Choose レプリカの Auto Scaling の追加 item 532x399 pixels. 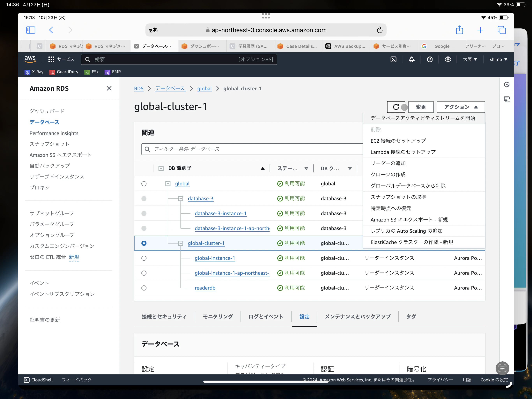click(424, 231)
